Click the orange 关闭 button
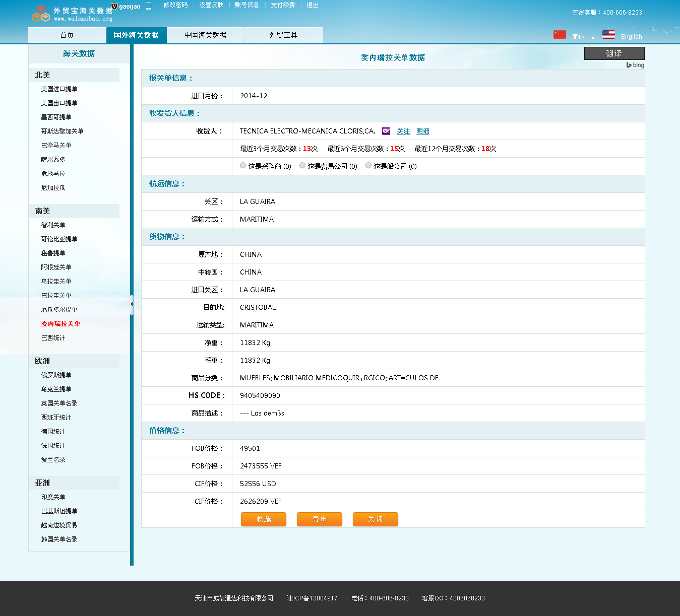The width and height of the screenshot is (680, 616). click(376, 519)
